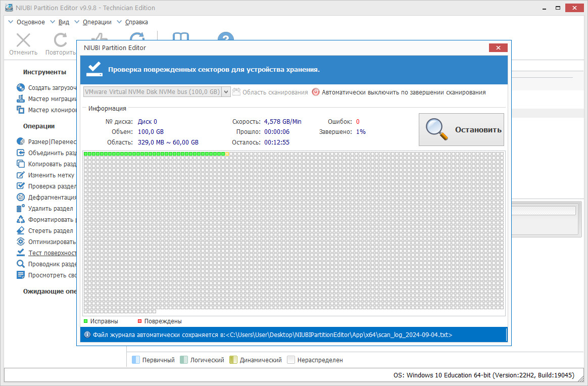Toggle auto shutdown after scan completion
The height and width of the screenshot is (386, 588).
(399, 92)
